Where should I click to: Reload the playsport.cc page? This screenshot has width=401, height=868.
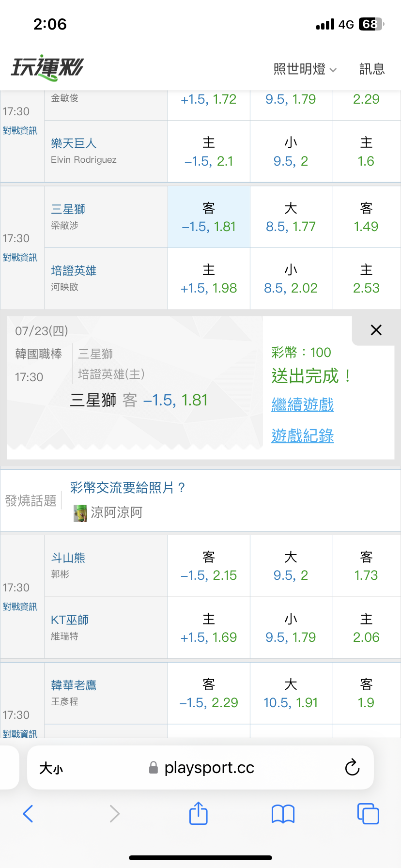352,767
